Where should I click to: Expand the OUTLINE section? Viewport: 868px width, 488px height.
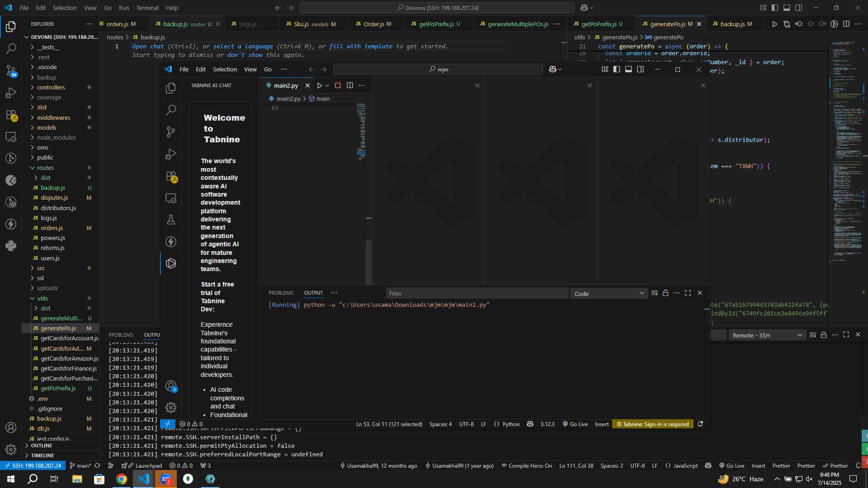61,446
